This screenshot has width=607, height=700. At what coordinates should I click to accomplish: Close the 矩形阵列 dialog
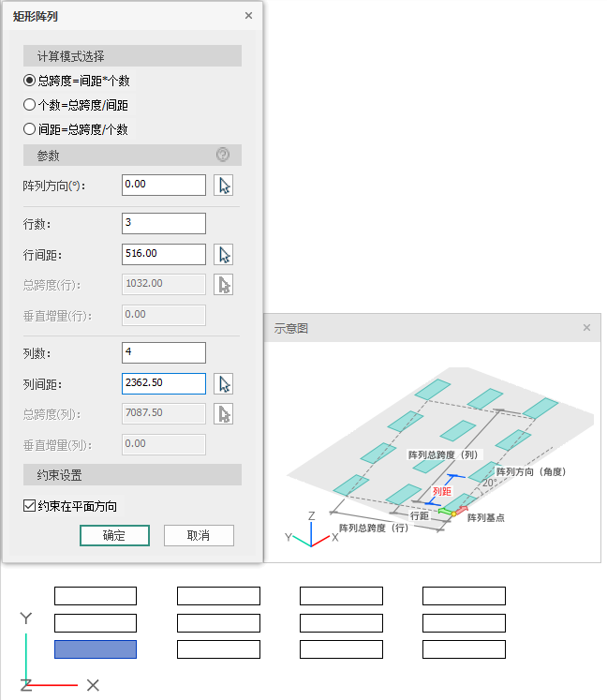pyautogui.click(x=248, y=16)
